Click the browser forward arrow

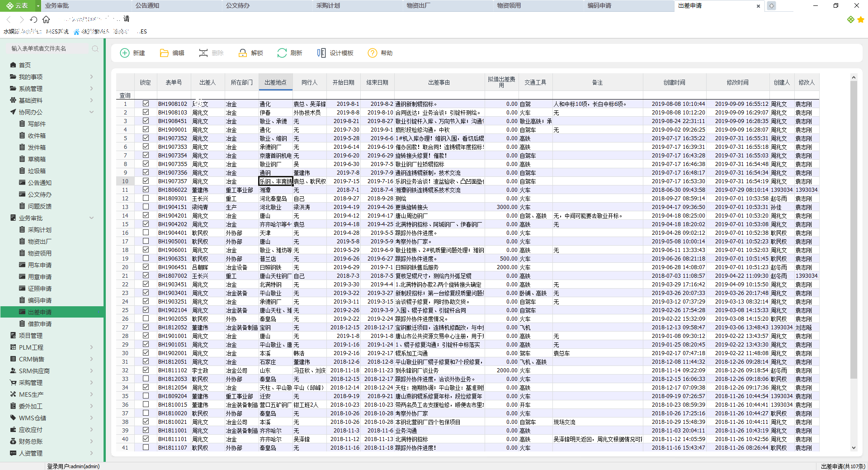21,19
